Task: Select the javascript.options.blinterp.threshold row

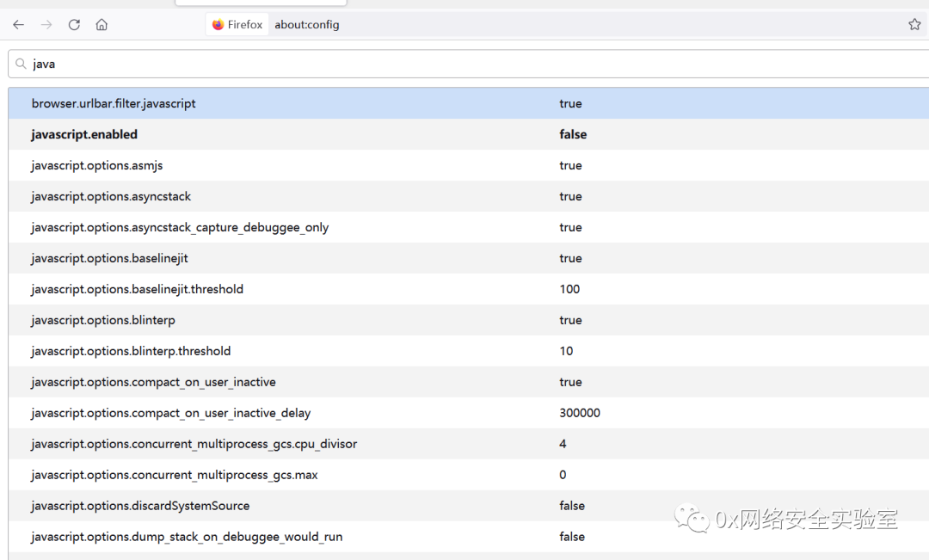Action: coord(468,351)
